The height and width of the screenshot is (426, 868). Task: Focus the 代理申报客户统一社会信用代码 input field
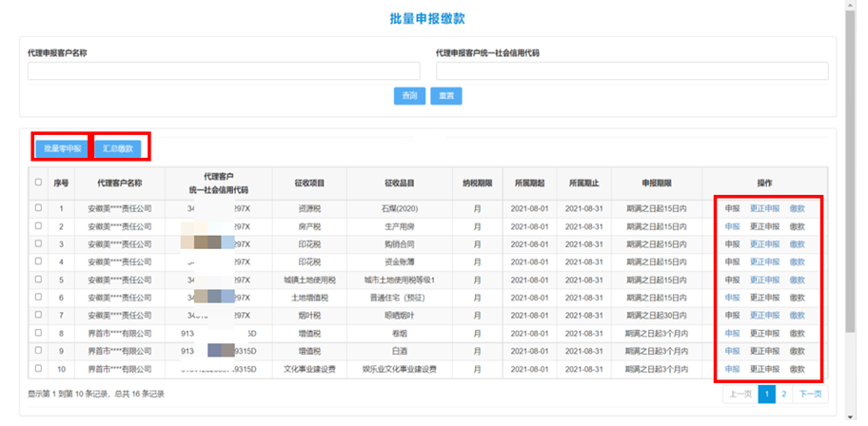(632, 70)
